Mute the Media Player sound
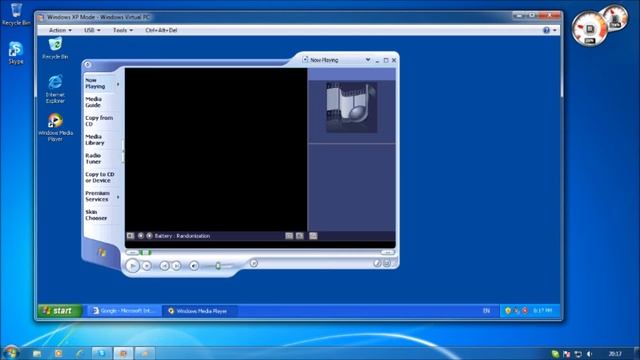The image size is (640, 360). tap(194, 266)
